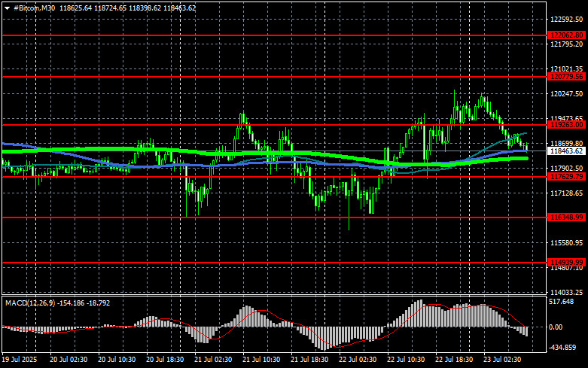Image resolution: width=588 pixels, height=368 pixels.
Task: Select the red 116348.99 level label
Action: coord(566,217)
